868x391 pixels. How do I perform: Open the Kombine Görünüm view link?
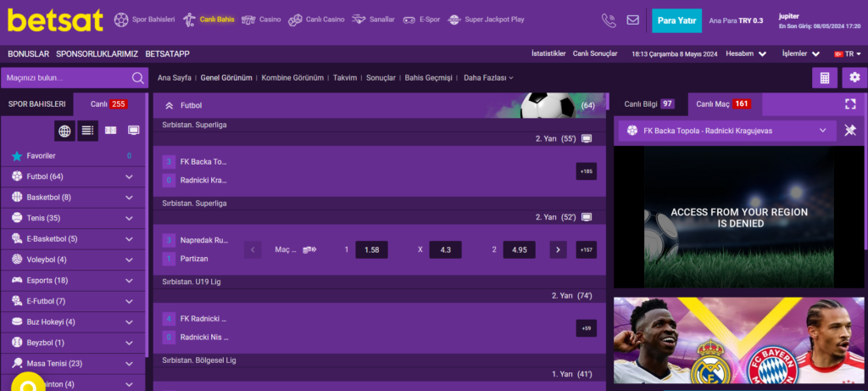point(292,78)
